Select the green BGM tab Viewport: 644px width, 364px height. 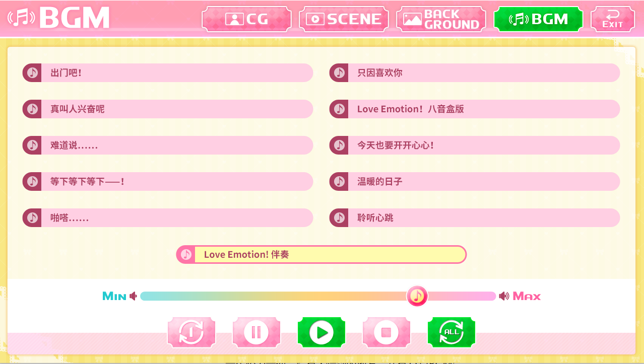[x=538, y=19]
